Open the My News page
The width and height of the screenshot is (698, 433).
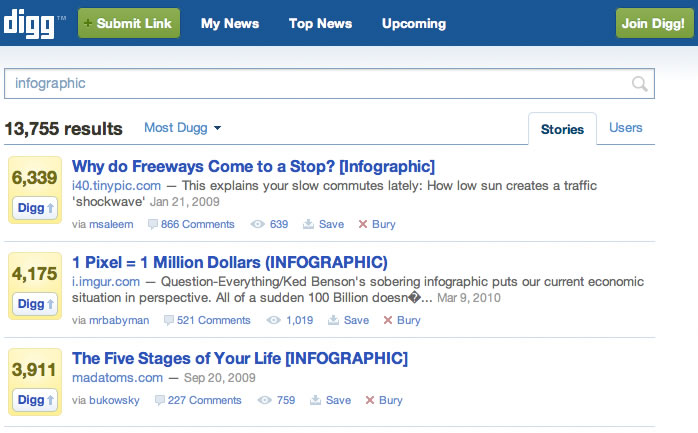229,23
